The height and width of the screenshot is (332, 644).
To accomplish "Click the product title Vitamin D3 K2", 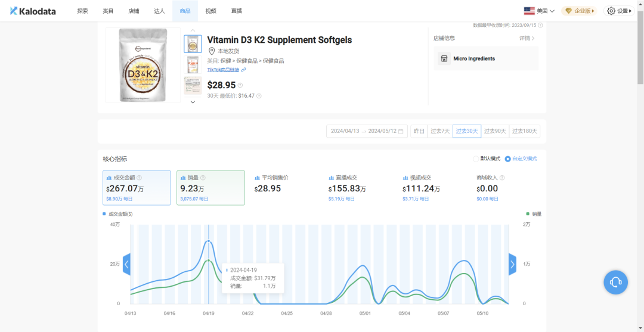I will coord(279,40).
